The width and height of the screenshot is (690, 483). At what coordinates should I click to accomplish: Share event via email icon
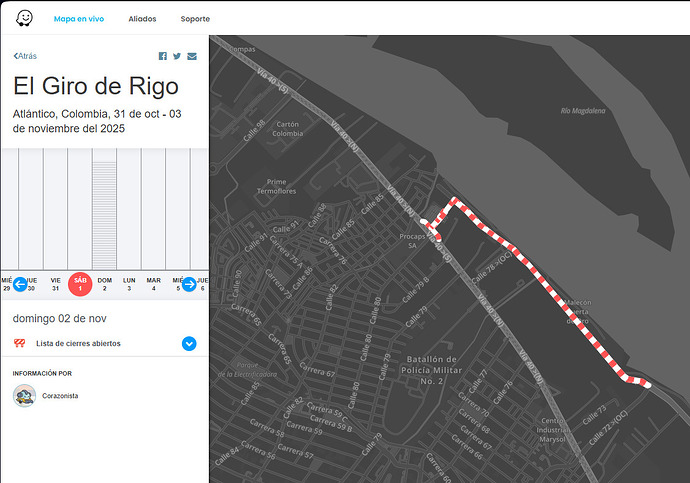pos(192,56)
